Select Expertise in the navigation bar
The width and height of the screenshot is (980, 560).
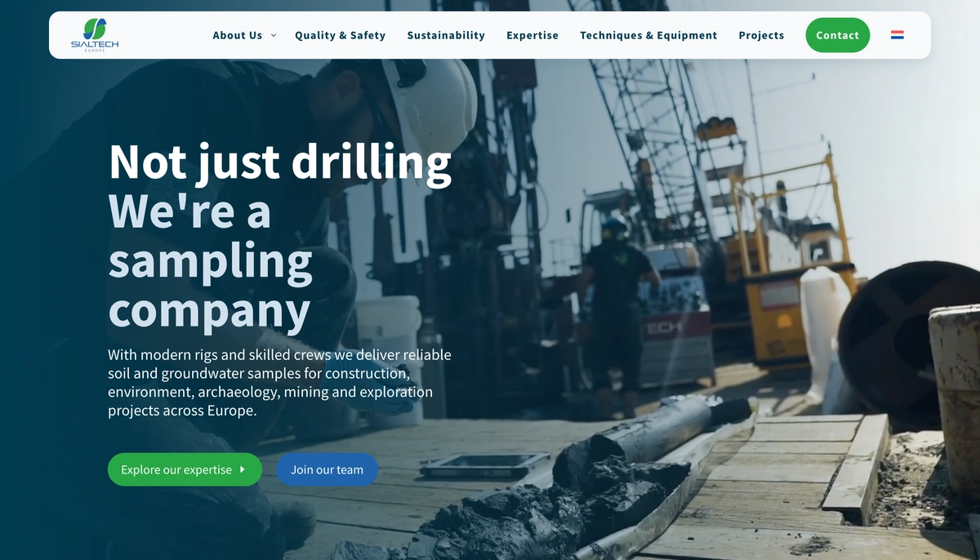[x=532, y=35]
